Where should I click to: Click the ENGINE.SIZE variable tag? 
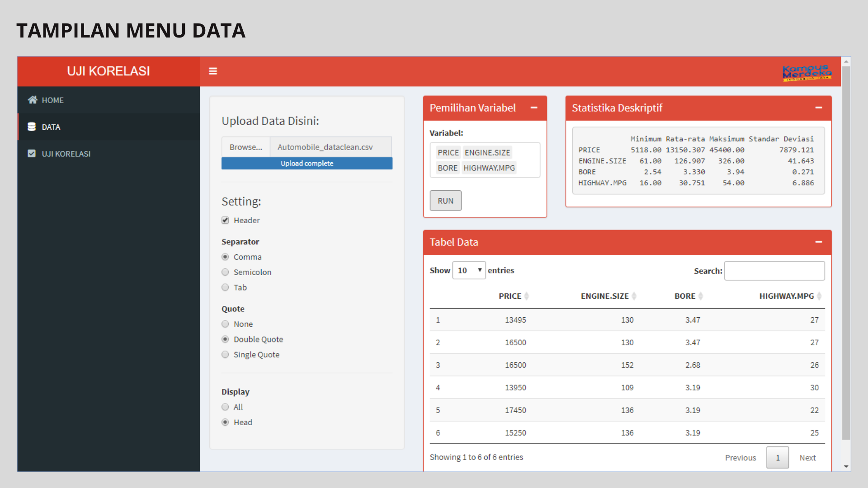point(487,153)
